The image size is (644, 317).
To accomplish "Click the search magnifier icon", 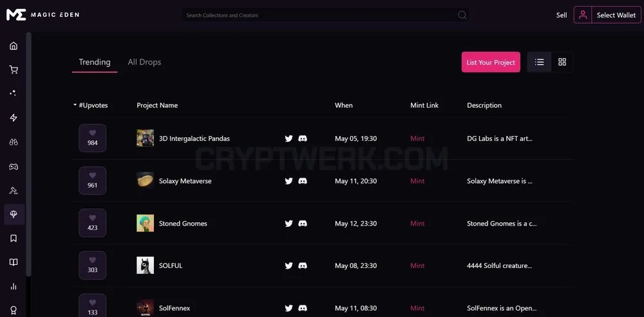I will point(462,15).
